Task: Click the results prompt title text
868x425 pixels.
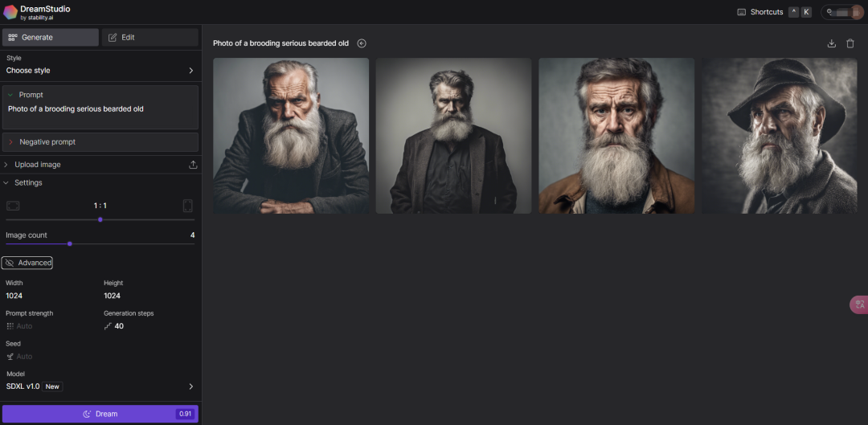Action: click(280, 43)
